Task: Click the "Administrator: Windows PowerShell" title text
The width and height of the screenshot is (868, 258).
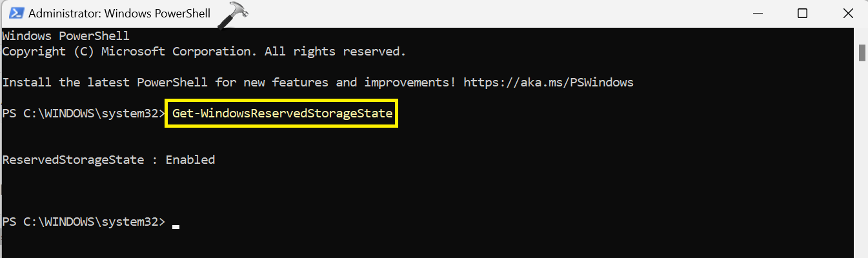Action: click(x=119, y=14)
